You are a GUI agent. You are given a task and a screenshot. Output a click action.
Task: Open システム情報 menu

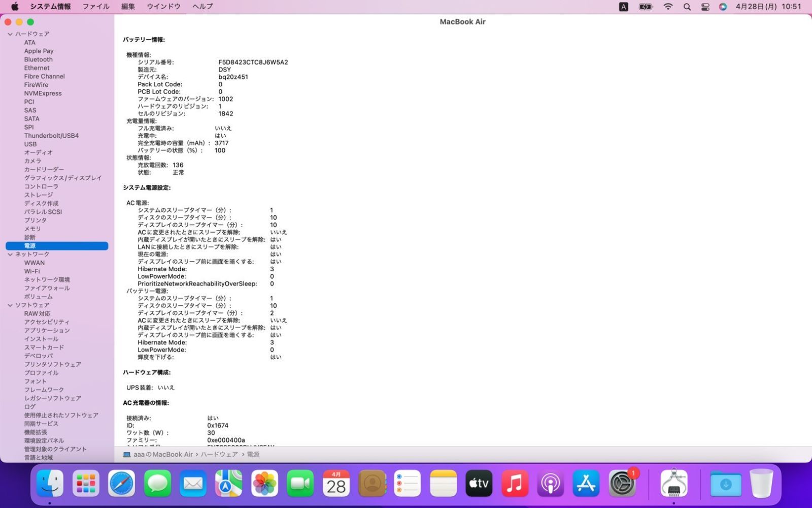coord(50,7)
